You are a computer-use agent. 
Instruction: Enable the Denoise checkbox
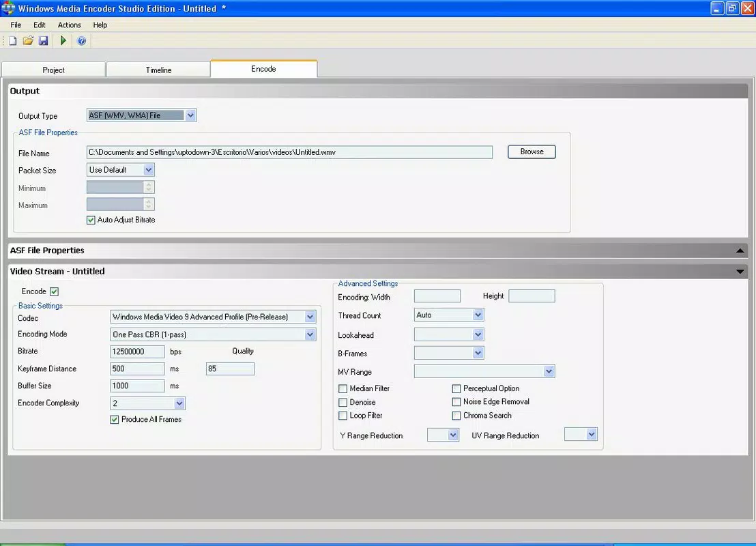pyautogui.click(x=343, y=402)
